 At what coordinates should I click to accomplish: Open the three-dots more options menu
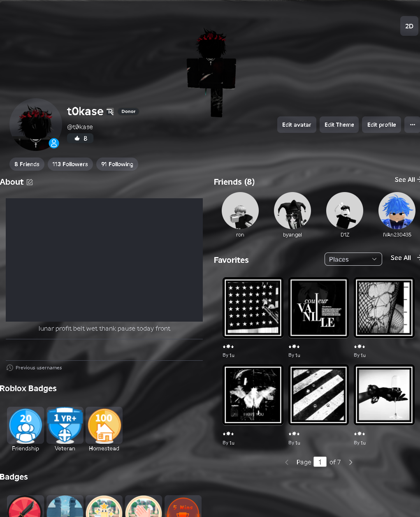pos(412,125)
